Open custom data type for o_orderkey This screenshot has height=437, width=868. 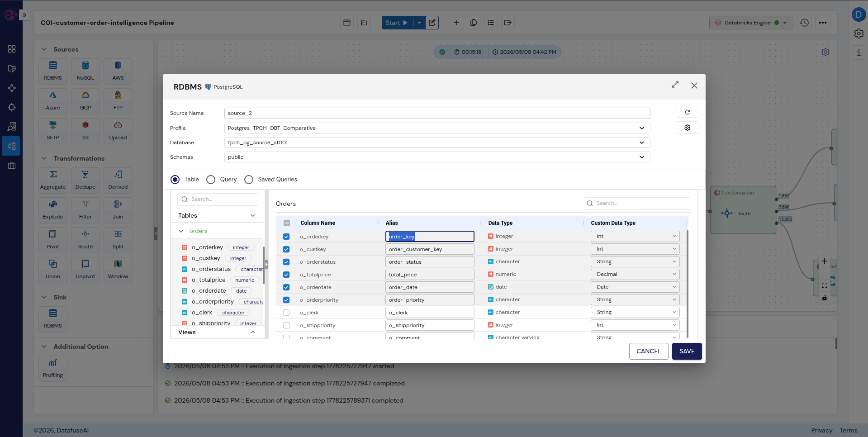click(635, 236)
